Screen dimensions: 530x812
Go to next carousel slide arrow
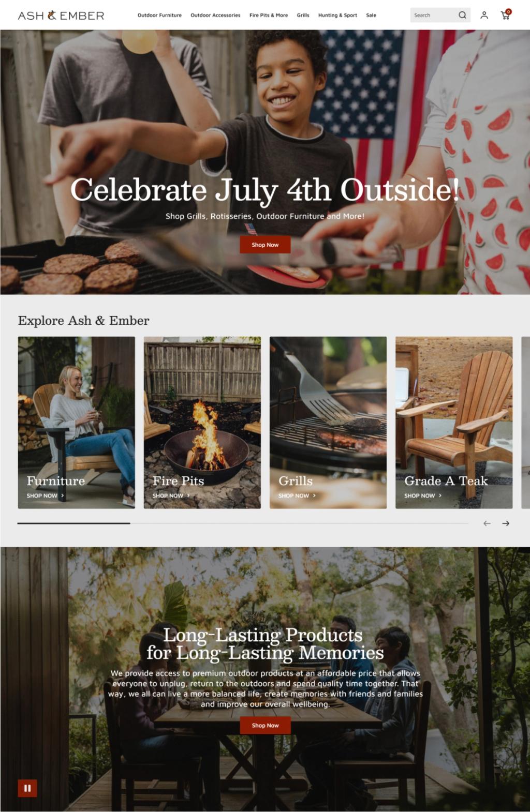[506, 523]
